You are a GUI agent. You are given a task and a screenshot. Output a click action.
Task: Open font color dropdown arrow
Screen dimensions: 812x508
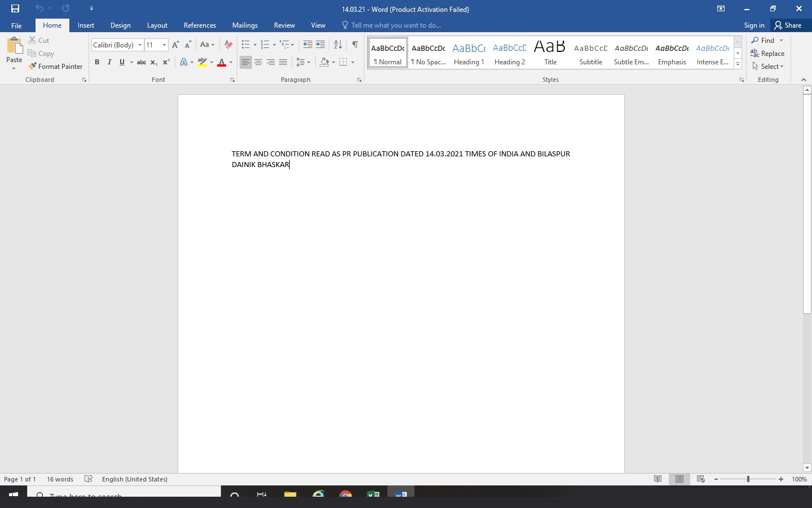(231, 62)
